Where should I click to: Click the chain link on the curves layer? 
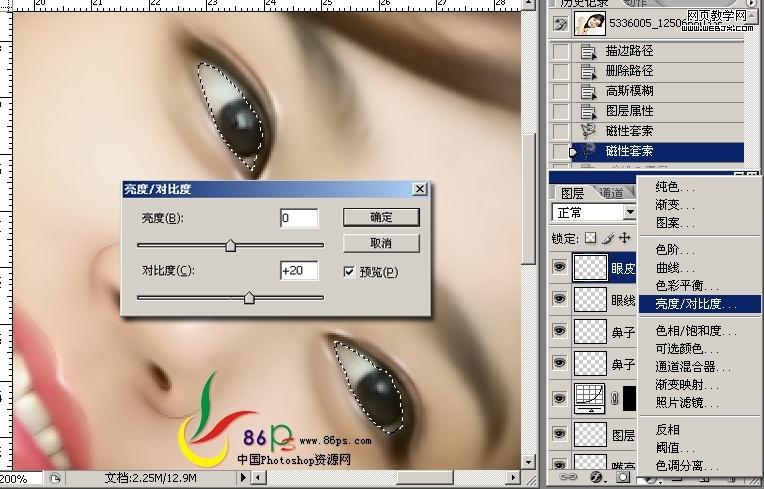[x=614, y=398]
